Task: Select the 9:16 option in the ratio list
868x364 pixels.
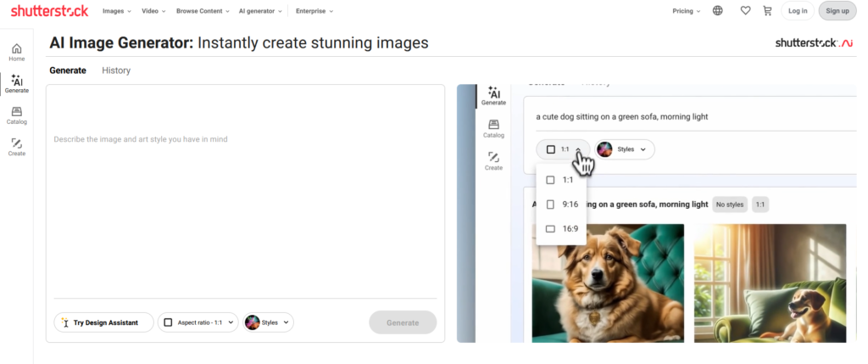Action: click(x=561, y=204)
